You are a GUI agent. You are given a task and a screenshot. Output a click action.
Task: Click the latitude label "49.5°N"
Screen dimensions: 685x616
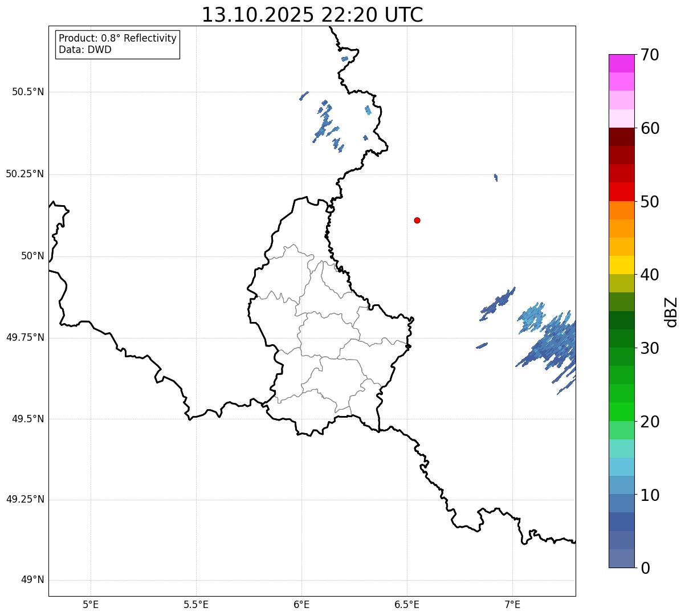coord(28,419)
